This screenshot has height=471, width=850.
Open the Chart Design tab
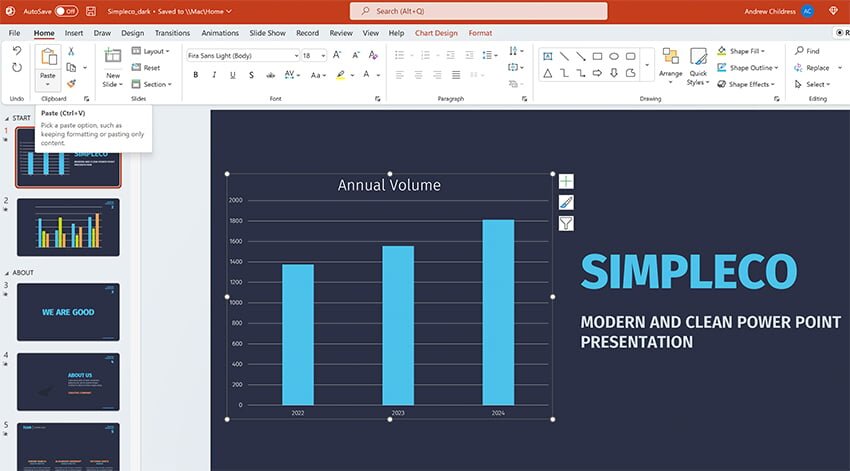coord(436,33)
